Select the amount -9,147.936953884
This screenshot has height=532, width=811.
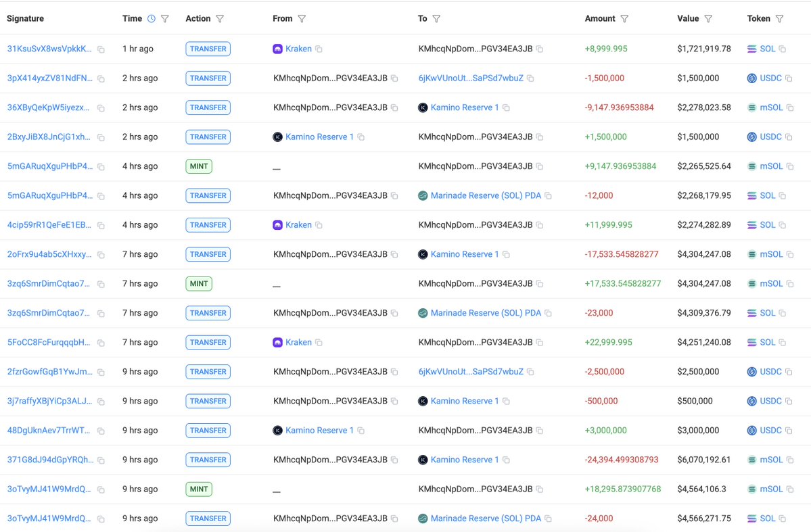click(x=619, y=107)
